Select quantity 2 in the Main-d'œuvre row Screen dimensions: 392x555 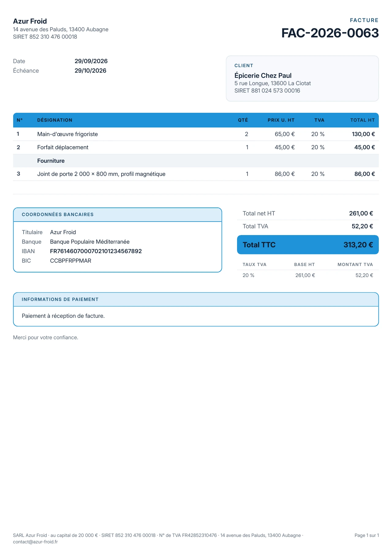pos(247,134)
